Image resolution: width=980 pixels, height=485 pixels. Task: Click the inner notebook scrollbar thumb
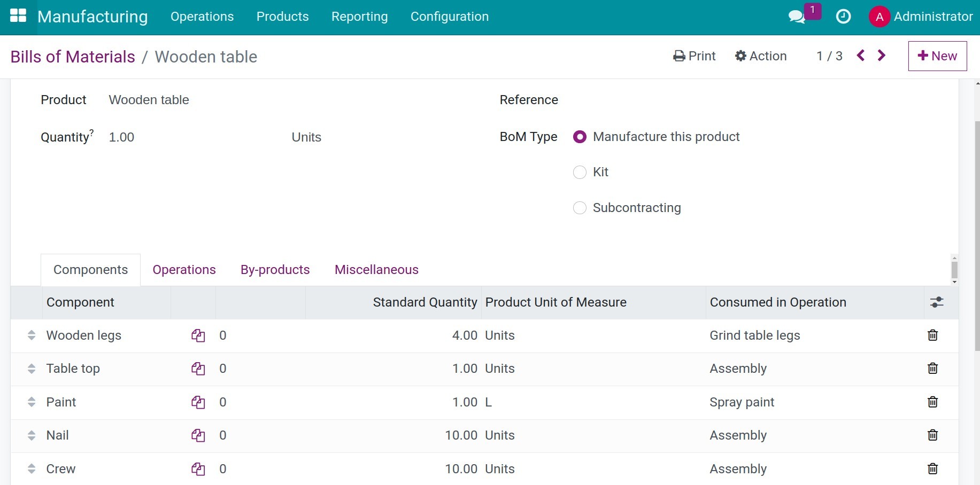(954, 270)
